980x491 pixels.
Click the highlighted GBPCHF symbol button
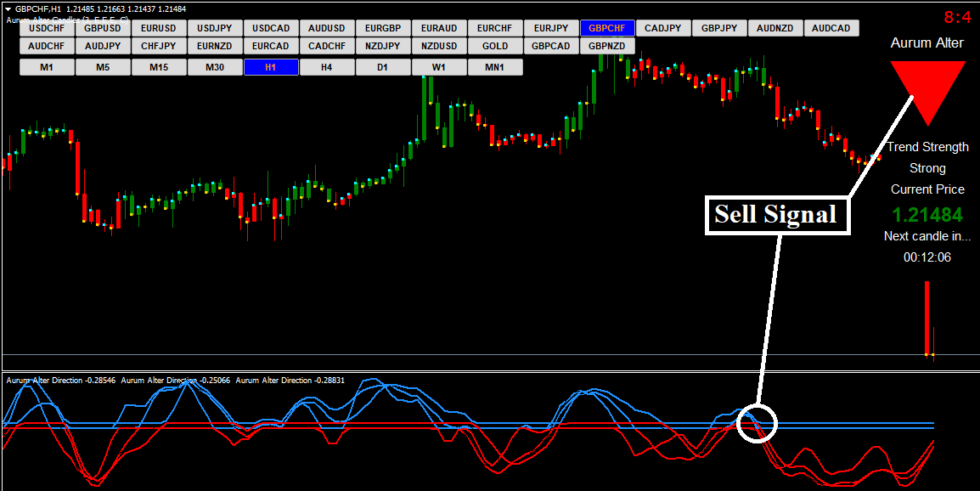click(606, 28)
